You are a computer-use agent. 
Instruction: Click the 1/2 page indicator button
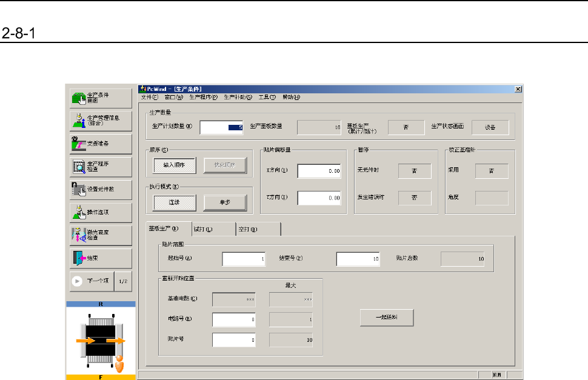click(x=123, y=281)
